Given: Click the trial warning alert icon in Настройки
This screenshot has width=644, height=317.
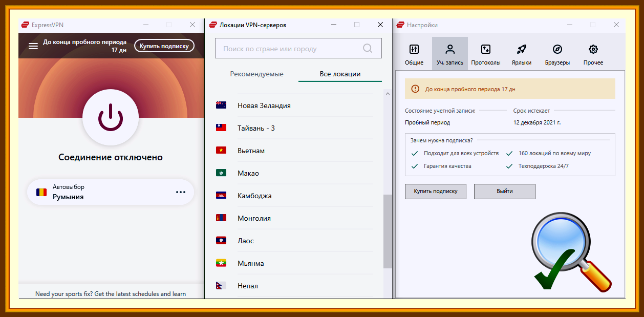Looking at the screenshot, I should (416, 89).
